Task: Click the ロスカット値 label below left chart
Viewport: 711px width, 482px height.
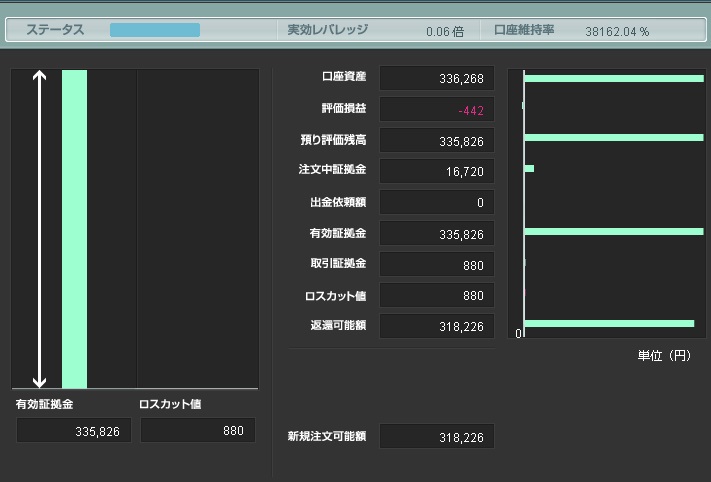Action: (x=170, y=404)
